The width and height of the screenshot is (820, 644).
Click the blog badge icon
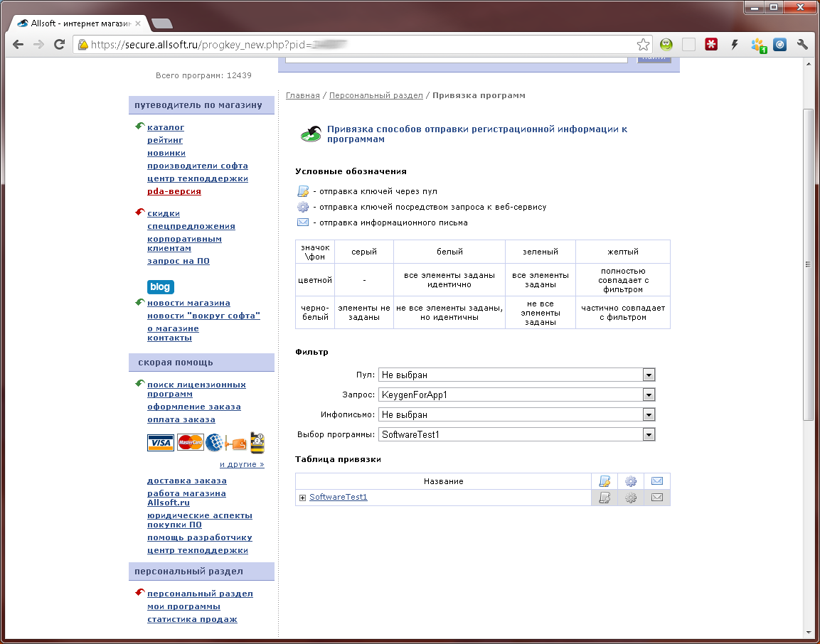coord(161,287)
